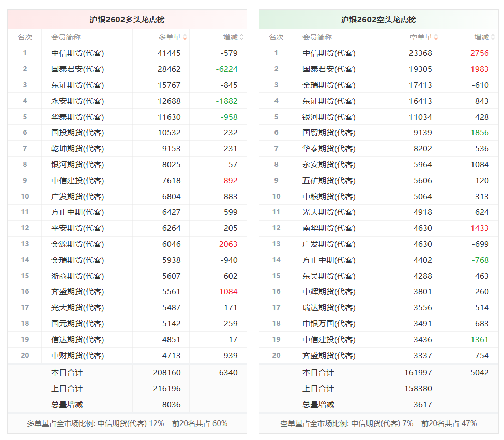Select 中辉期货(代客) row name
The width and height of the screenshot is (504, 440).
point(329,292)
